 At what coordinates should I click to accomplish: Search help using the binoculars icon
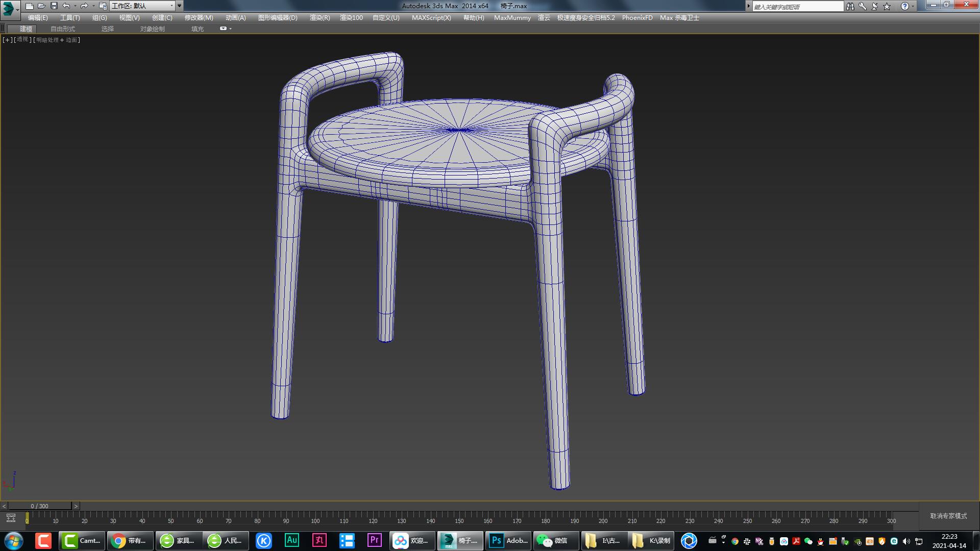click(850, 6)
